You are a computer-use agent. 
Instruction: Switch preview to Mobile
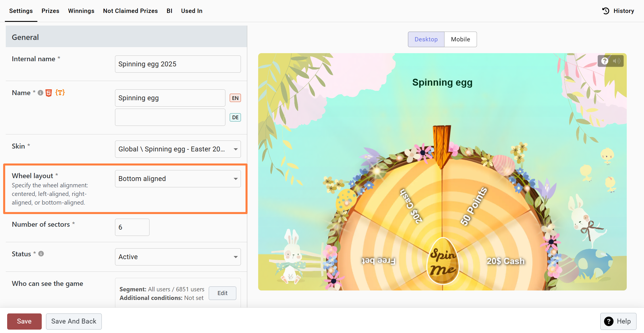460,39
